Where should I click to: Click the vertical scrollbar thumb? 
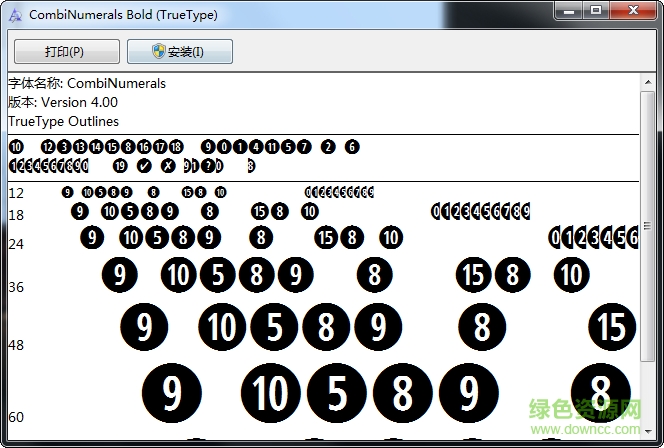coord(648,226)
